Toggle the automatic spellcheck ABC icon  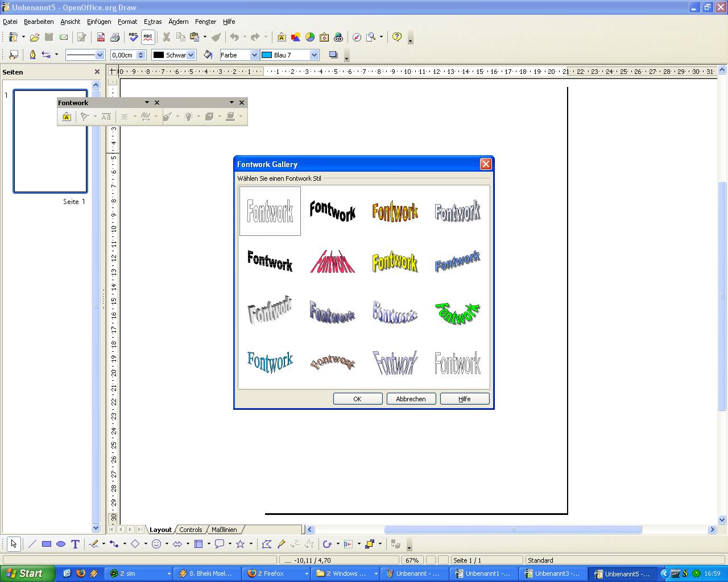148,38
